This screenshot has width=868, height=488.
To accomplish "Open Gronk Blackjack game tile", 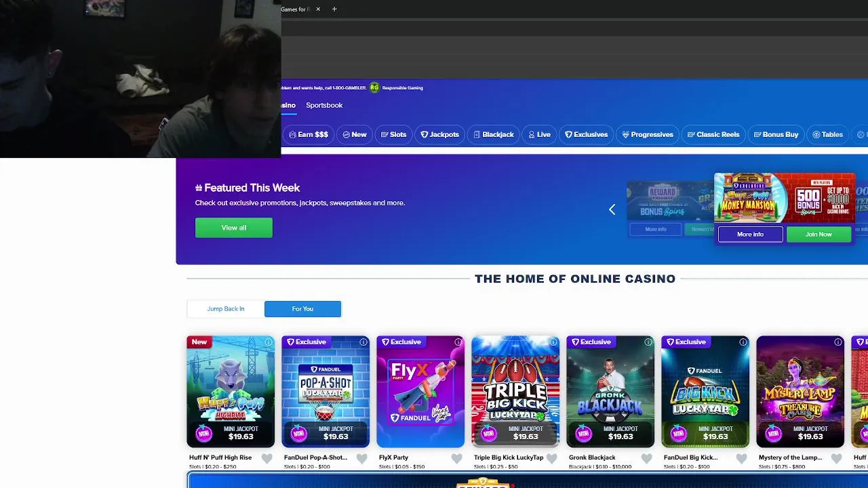I will click(x=610, y=392).
